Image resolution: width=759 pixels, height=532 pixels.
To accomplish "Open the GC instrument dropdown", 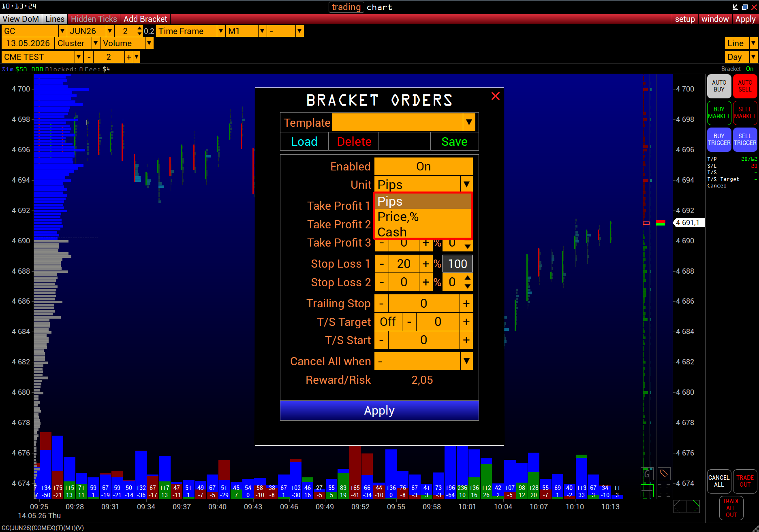I will (x=62, y=31).
